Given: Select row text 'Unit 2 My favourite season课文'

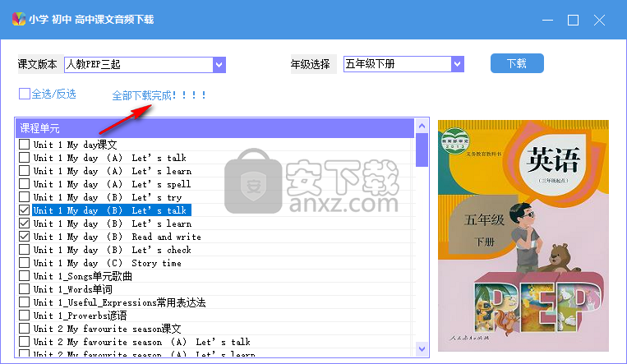Looking at the screenshot, I should [107, 329].
